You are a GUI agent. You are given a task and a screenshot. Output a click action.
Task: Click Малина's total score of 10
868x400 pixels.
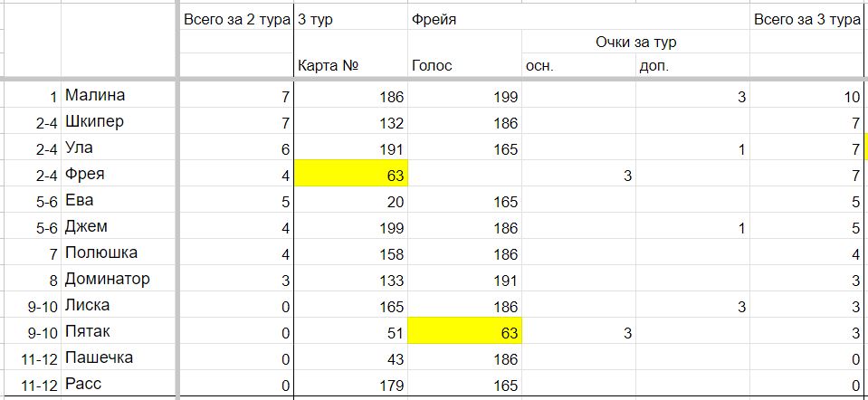[x=807, y=95]
